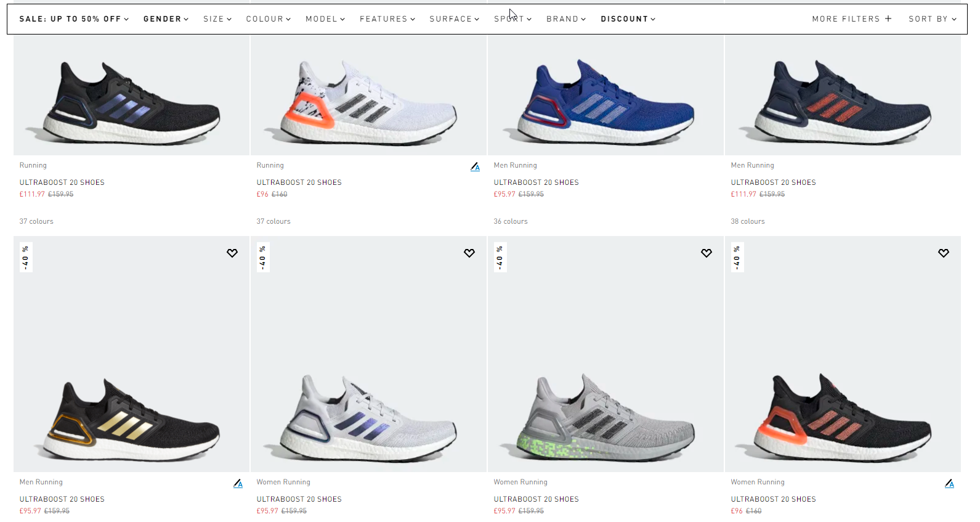This screenshot has height=522, width=980.
Task: Show More Filters
Action: 852,19
